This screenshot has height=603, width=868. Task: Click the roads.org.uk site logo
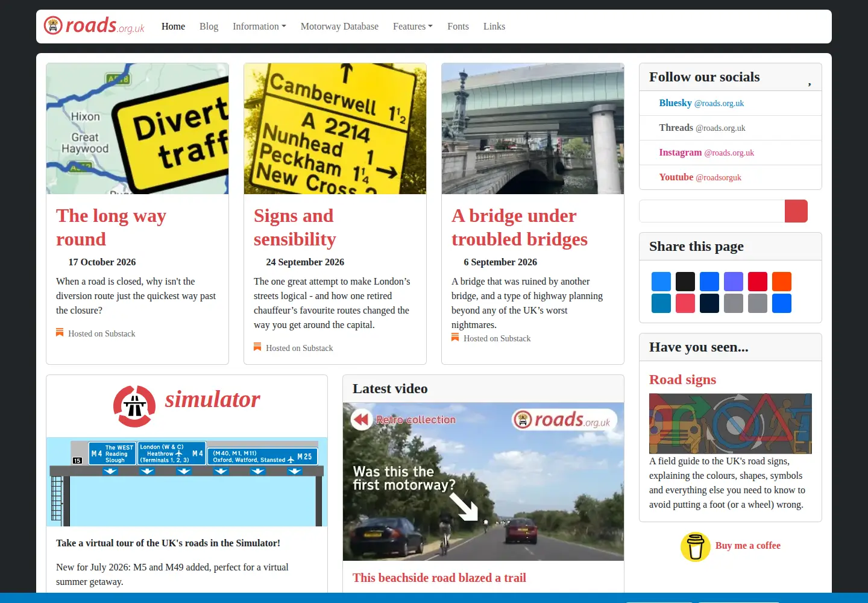94,25
